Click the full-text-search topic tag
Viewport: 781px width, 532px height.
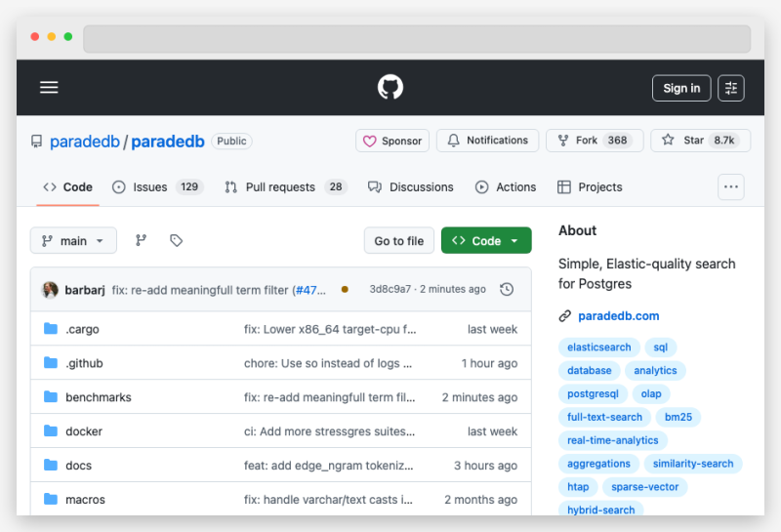coord(604,417)
